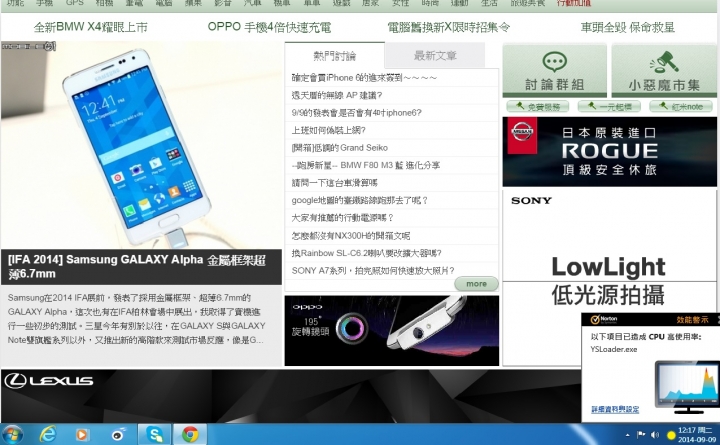Open thread SONY A7系列 快速放大照片
Viewport: 720px width, 445px height.
(x=373, y=270)
